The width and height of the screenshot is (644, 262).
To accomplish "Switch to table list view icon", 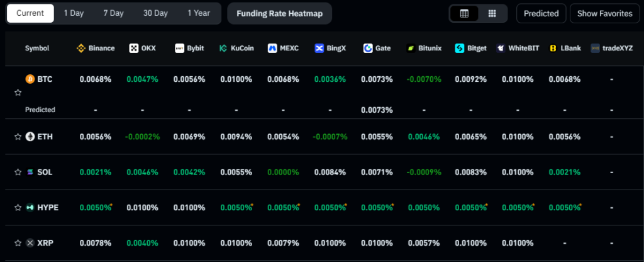I will point(465,14).
